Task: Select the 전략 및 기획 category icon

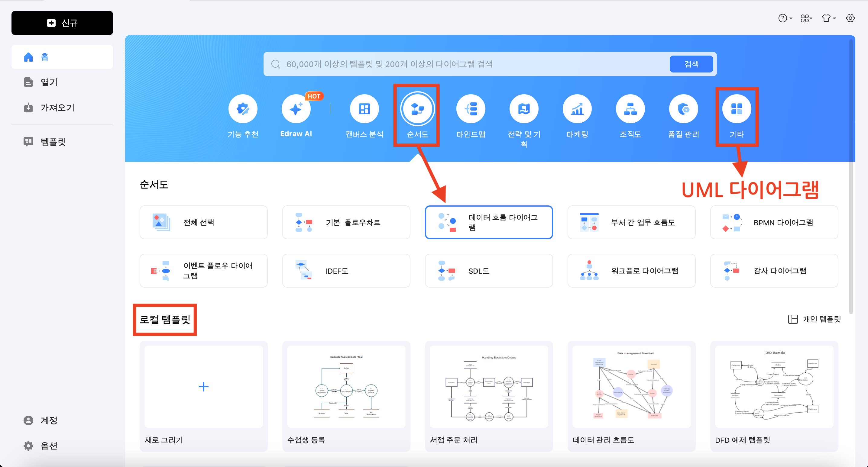Action: pyautogui.click(x=524, y=109)
